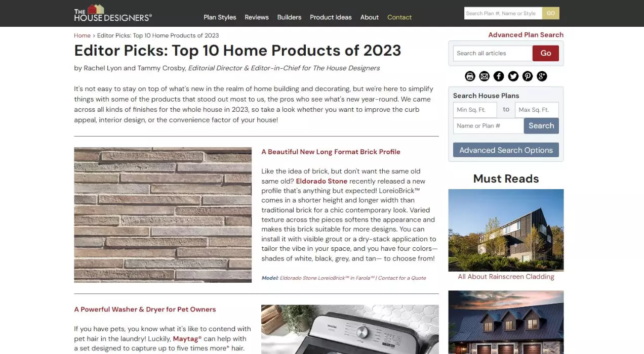Screen dimensions: 644x354
Task: Share the article on Facebook
Action: tap(499, 76)
